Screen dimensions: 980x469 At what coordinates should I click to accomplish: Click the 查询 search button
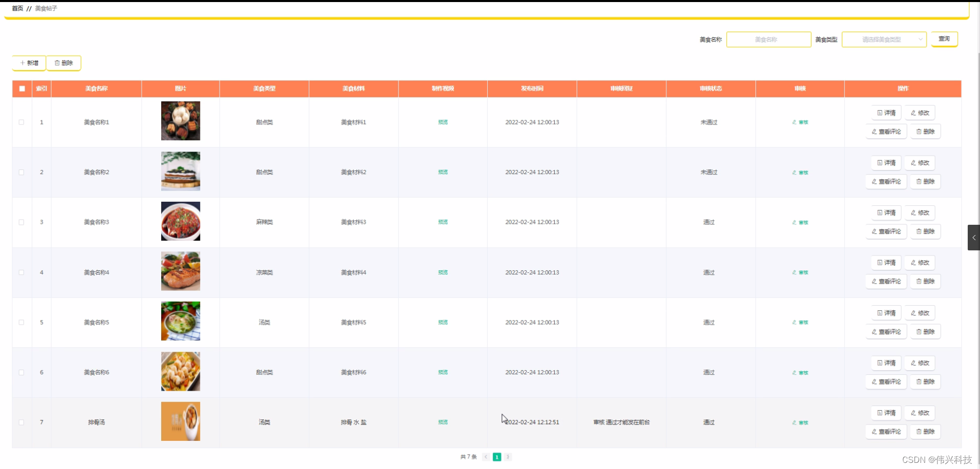click(944, 39)
